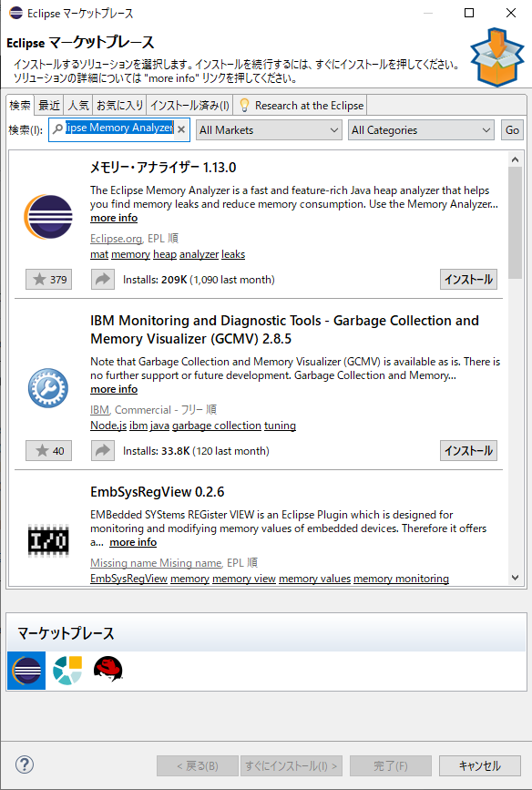Select the Red Hat marketplace icon
Viewport: 532px width, 790px height.
tap(108, 671)
